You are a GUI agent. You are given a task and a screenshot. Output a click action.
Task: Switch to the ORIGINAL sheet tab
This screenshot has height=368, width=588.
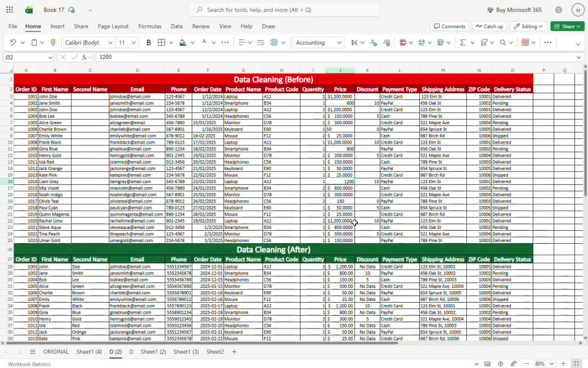click(56, 352)
